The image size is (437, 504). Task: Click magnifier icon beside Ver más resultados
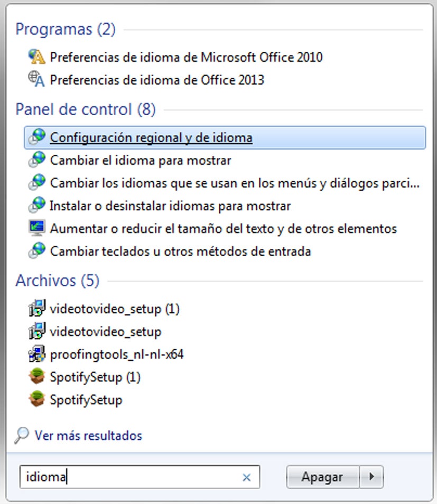click(x=22, y=435)
